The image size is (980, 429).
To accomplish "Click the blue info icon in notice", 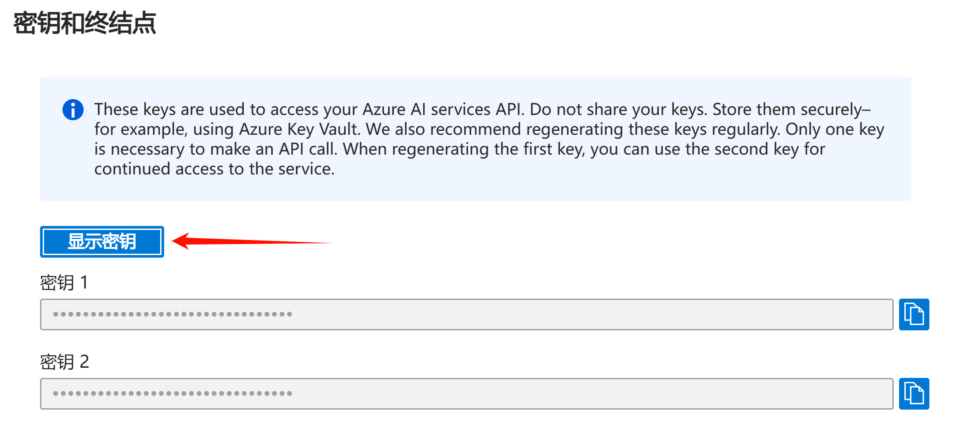I will tap(73, 110).
